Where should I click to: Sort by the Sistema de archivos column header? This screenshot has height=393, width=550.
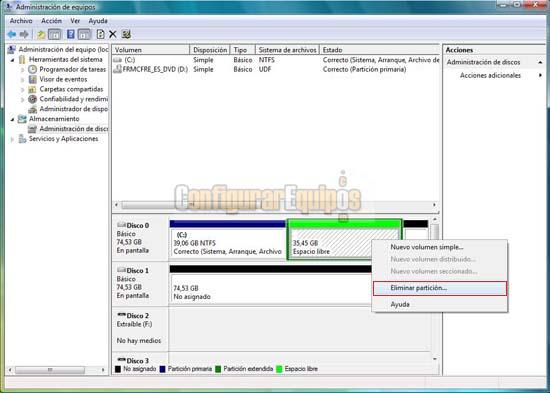(x=287, y=50)
